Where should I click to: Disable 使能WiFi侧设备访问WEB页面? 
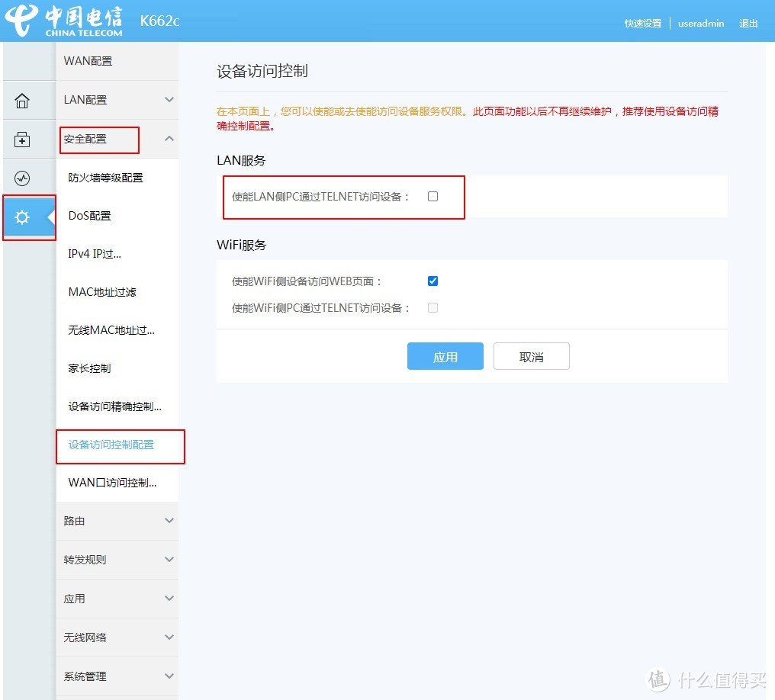pos(433,281)
